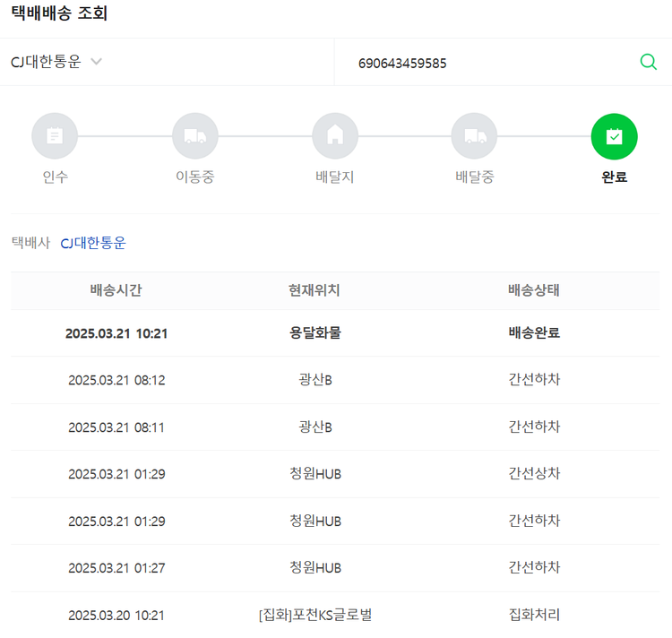Click the 택배배송 조회 page title
672x638 pixels.
(x=59, y=13)
